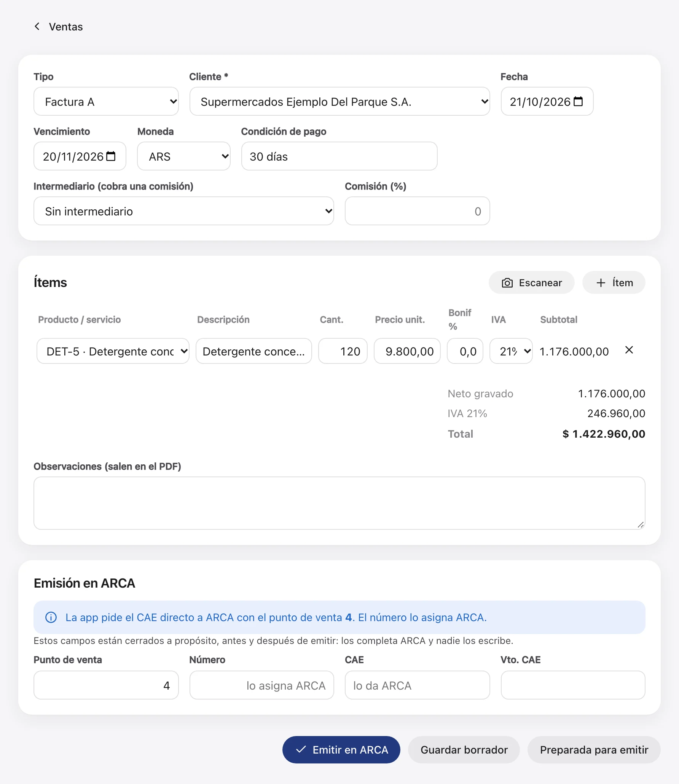Click the Punto de venta field

[106, 685]
